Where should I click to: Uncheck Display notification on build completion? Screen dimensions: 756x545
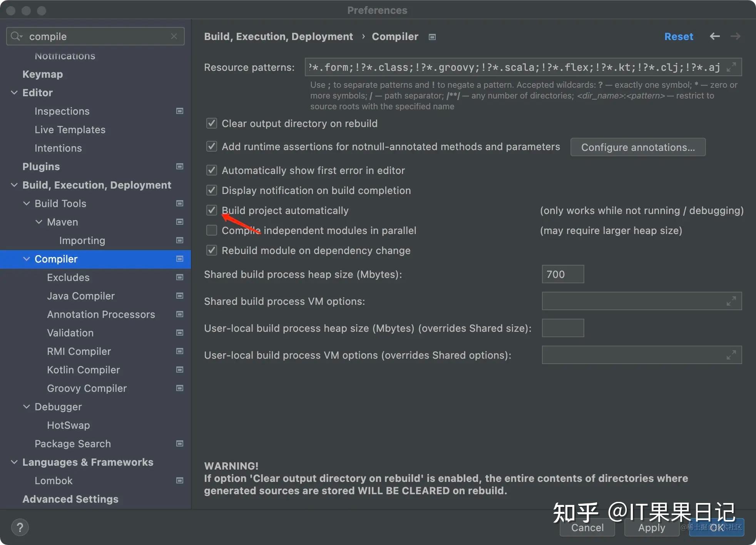(211, 190)
